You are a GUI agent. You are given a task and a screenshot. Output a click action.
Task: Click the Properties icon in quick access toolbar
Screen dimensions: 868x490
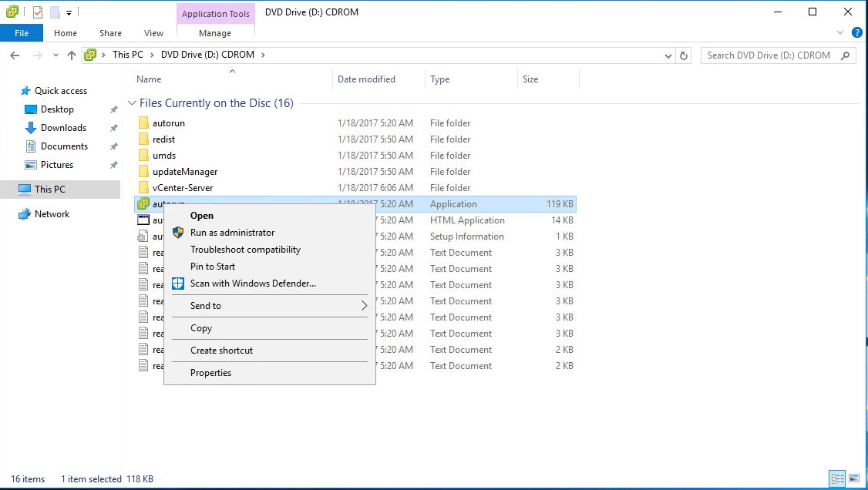[x=38, y=12]
